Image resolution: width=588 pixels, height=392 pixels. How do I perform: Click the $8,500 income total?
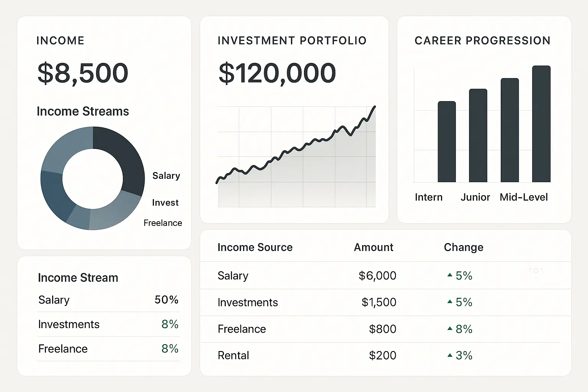[x=83, y=73]
